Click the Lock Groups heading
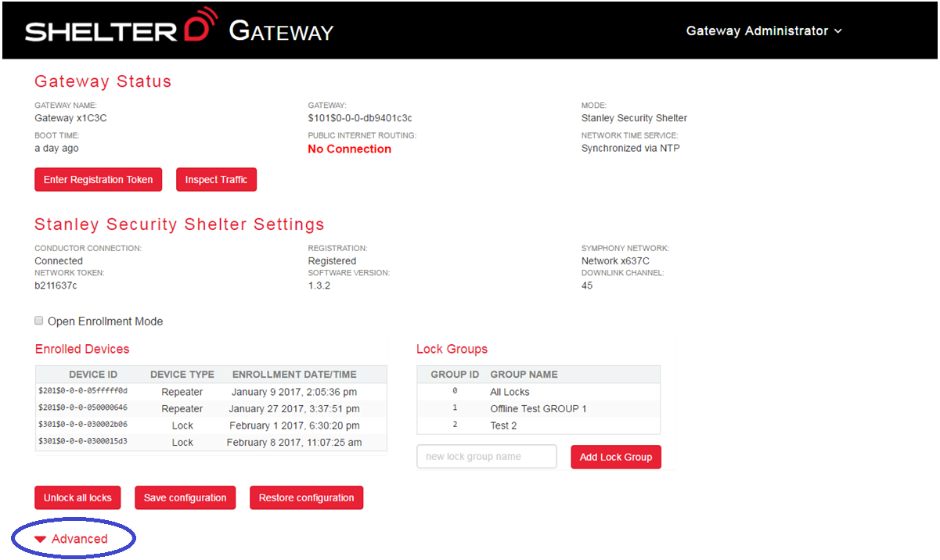 click(452, 349)
